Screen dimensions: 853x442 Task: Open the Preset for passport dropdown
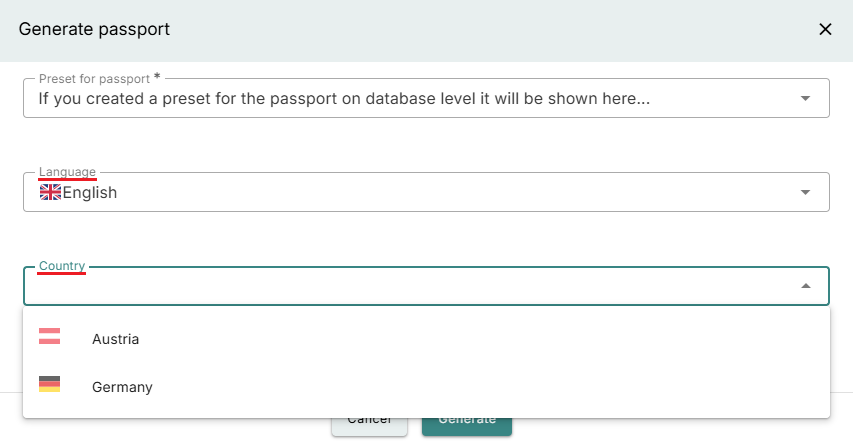426,98
